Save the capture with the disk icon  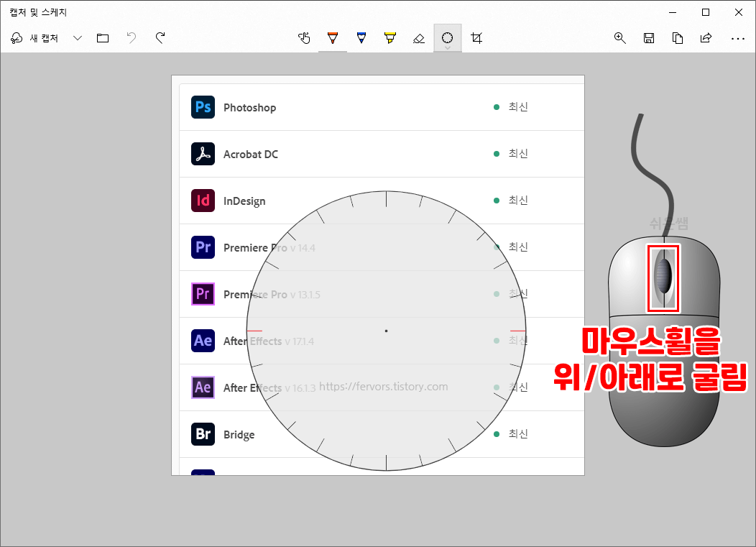coord(649,38)
